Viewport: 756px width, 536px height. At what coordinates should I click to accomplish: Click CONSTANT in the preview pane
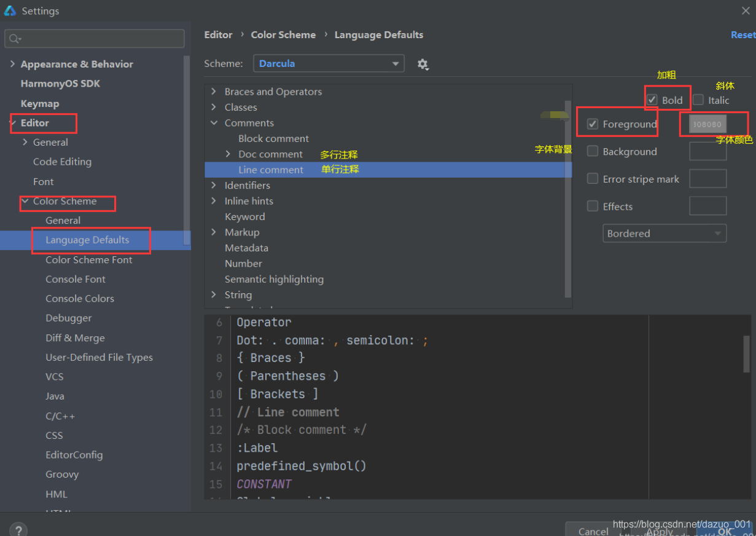pyautogui.click(x=264, y=484)
